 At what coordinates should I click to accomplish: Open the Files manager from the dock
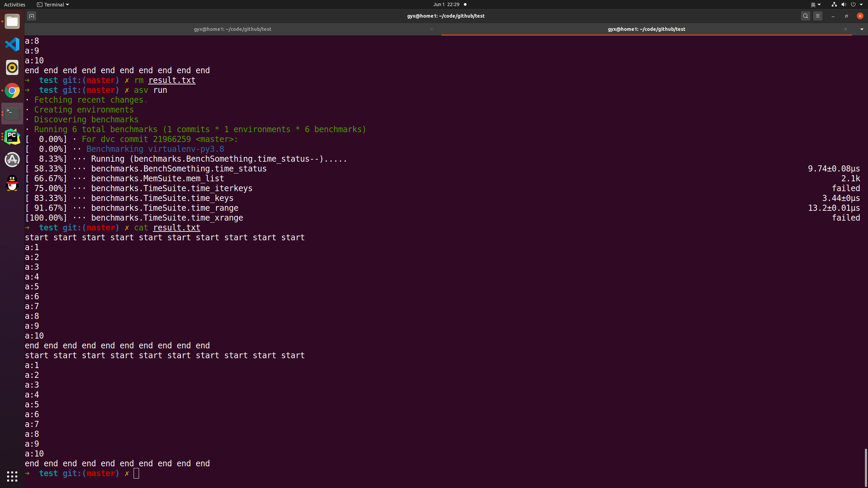12,21
